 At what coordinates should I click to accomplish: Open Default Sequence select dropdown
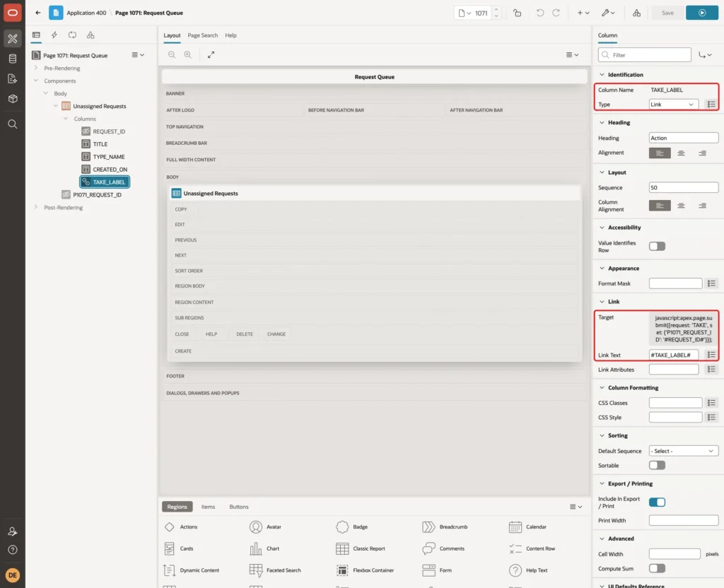tap(684, 451)
